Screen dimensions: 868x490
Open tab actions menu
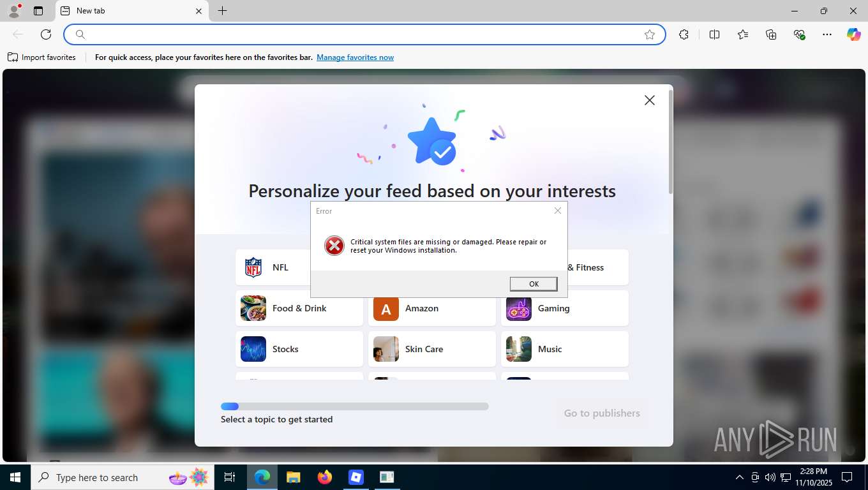tap(38, 11)
